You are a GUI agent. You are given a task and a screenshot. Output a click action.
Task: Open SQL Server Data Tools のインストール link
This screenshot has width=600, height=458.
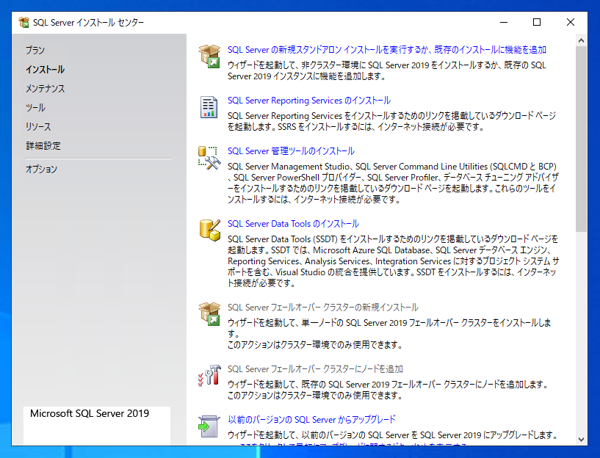(293, 224)
